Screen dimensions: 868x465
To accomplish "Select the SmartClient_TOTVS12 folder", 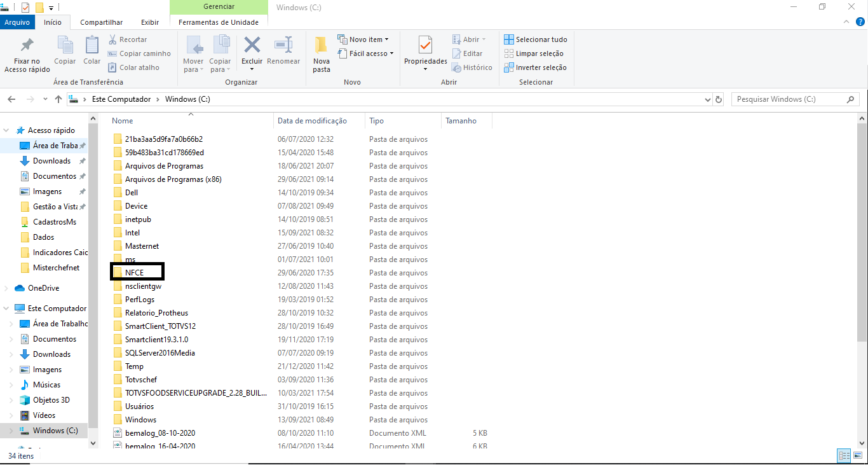I will point(160,326).
